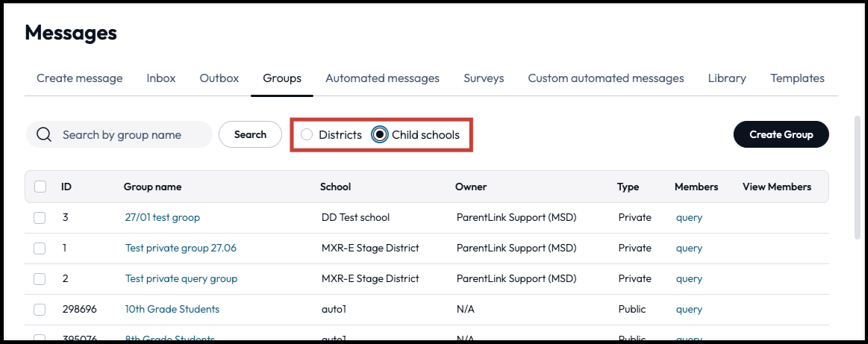Click the Create Group button
This screenshot has height=344, width=868.
pos(781,134)
